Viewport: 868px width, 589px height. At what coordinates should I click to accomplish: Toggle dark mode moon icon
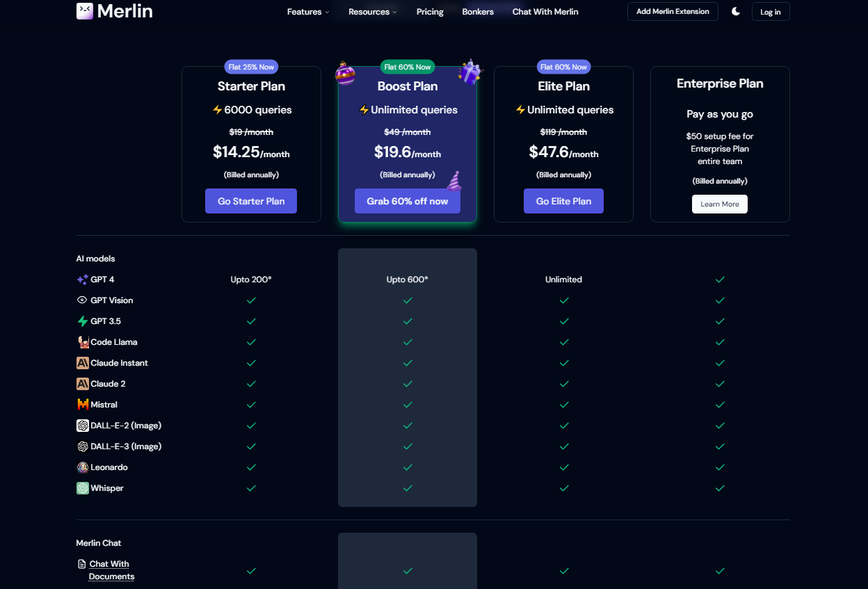tap(736, 12)
